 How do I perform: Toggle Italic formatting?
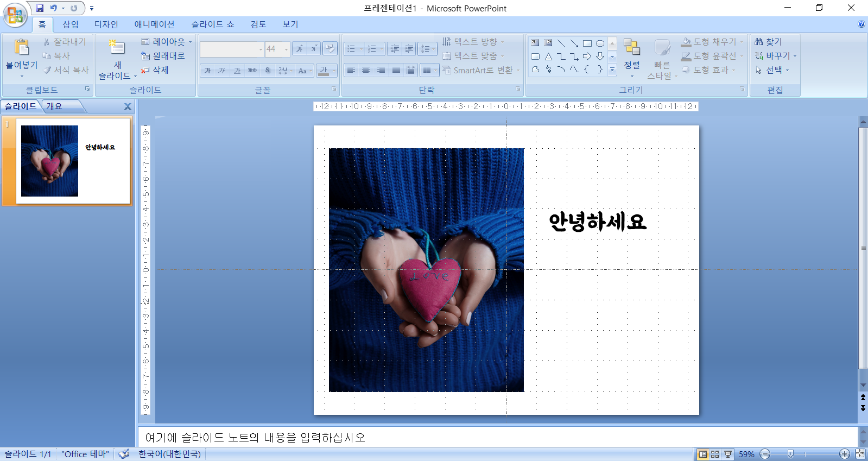pyautogui.click(x=221, y=71)
